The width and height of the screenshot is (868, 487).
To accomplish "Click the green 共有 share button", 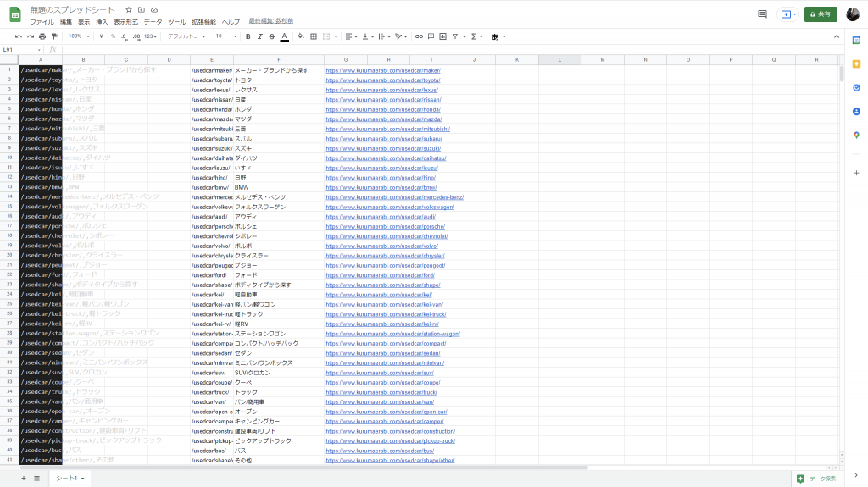I will click(x=821, y=14).
